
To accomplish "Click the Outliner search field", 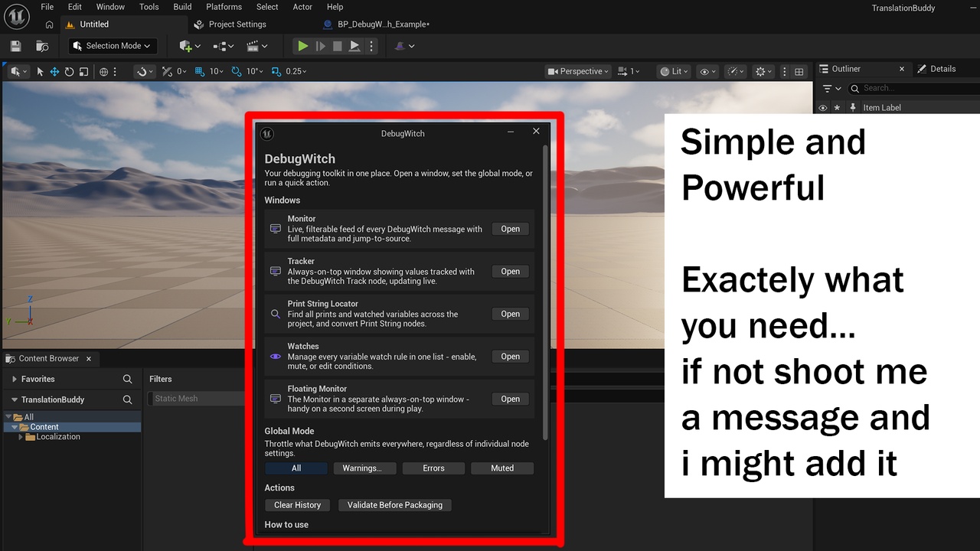I will coord(916,89).
